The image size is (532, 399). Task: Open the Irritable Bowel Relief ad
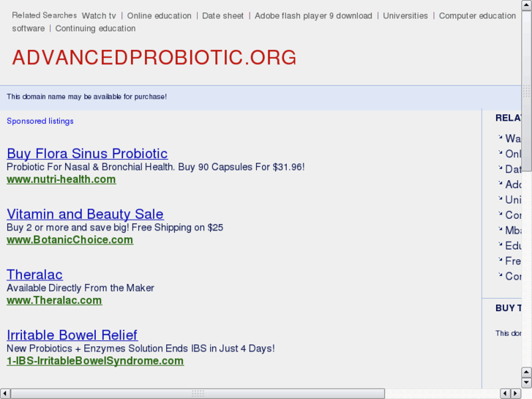[x=72, y=335]
